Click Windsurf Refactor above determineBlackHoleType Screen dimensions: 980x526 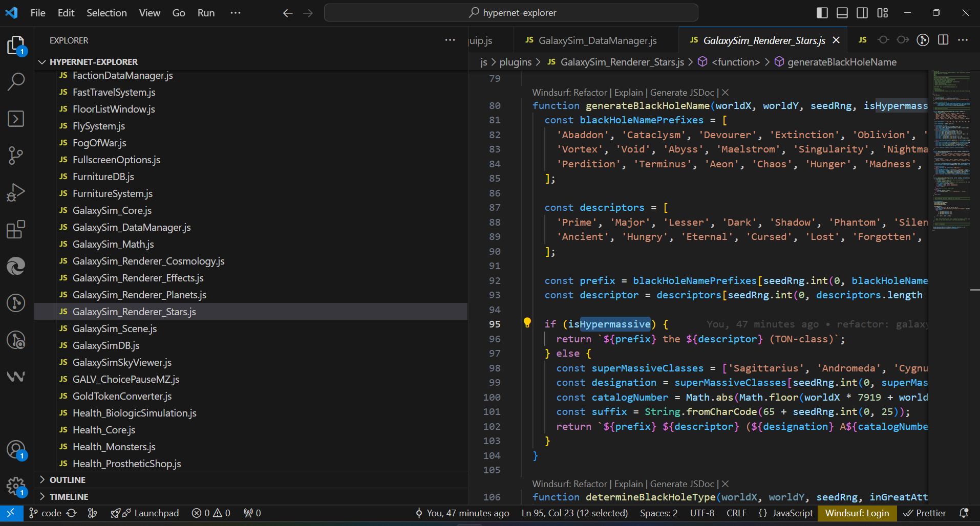click(x=569, y=484)
